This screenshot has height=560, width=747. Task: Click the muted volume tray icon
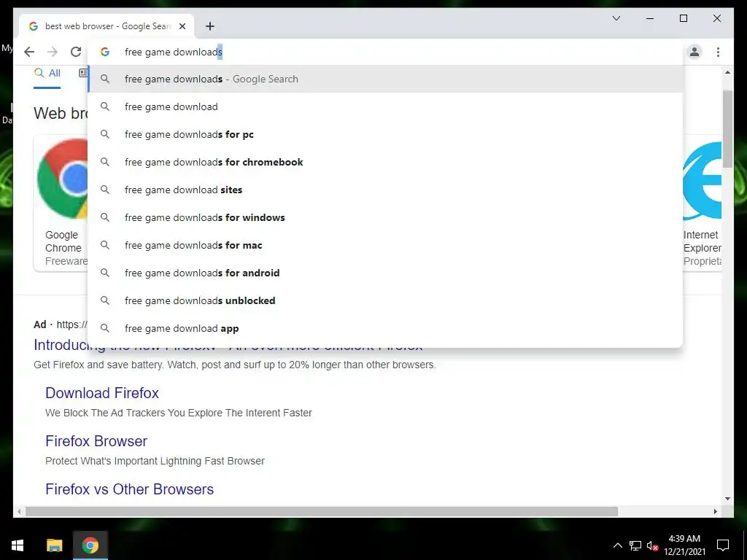(652, 545)
